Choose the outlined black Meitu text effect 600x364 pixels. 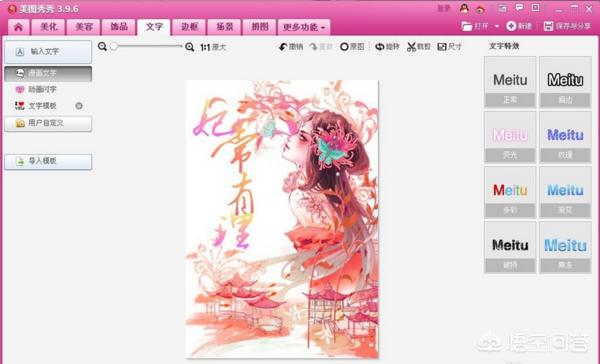[x=565, y=82]
